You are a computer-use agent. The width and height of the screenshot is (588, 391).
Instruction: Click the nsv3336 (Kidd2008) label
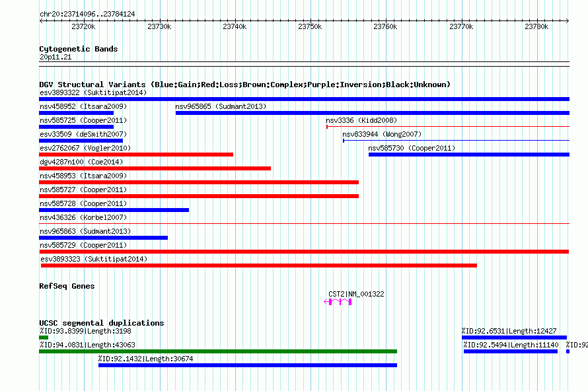(x=361, y=120)
